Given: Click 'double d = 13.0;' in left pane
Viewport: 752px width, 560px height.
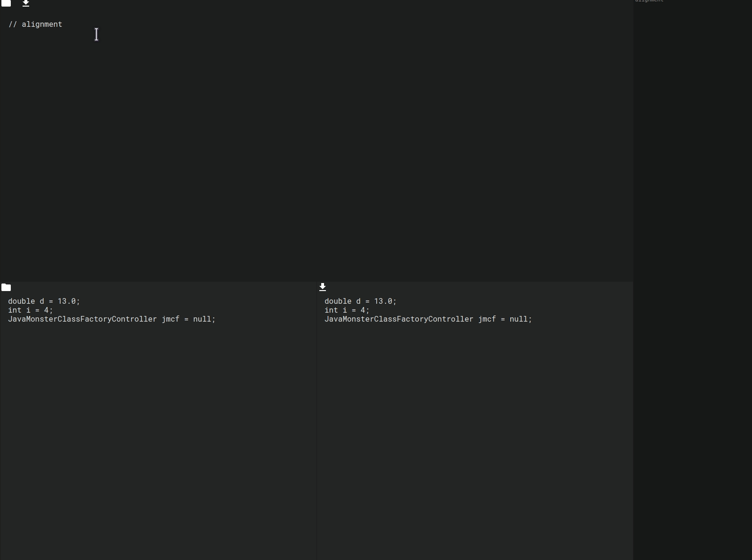Looking at the screenshot, I should 44,301.
